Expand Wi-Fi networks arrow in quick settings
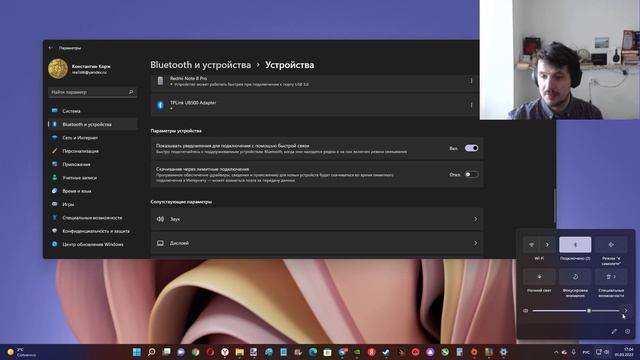The width and height of the screenshot is (640, 360). 547,245
